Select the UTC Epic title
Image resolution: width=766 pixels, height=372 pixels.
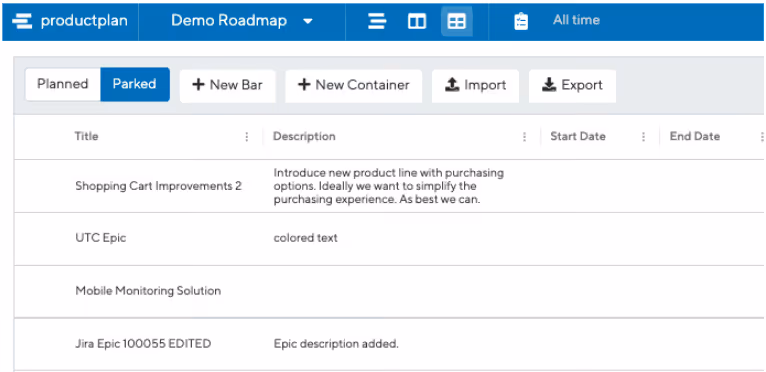[101, 239]
